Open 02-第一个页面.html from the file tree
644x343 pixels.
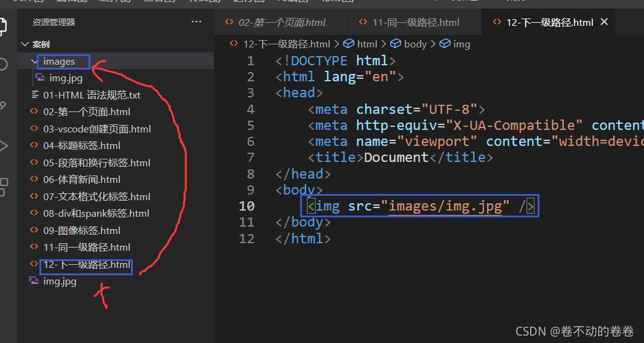click(87, 112)
